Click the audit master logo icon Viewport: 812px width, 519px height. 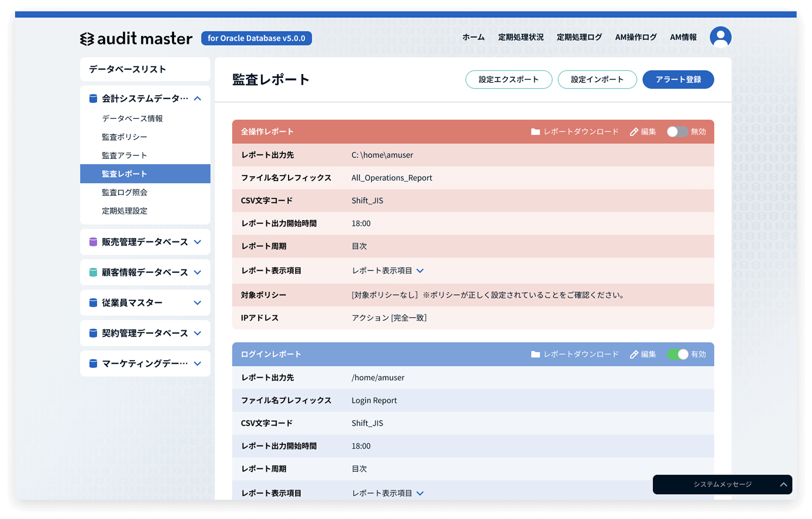87,39
